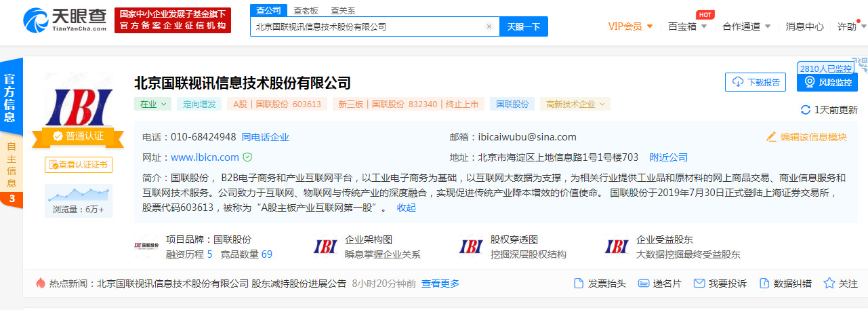Open 竞品数量 69 link
The width and height of the screenshot is (868, 310).
click(246, 254)
